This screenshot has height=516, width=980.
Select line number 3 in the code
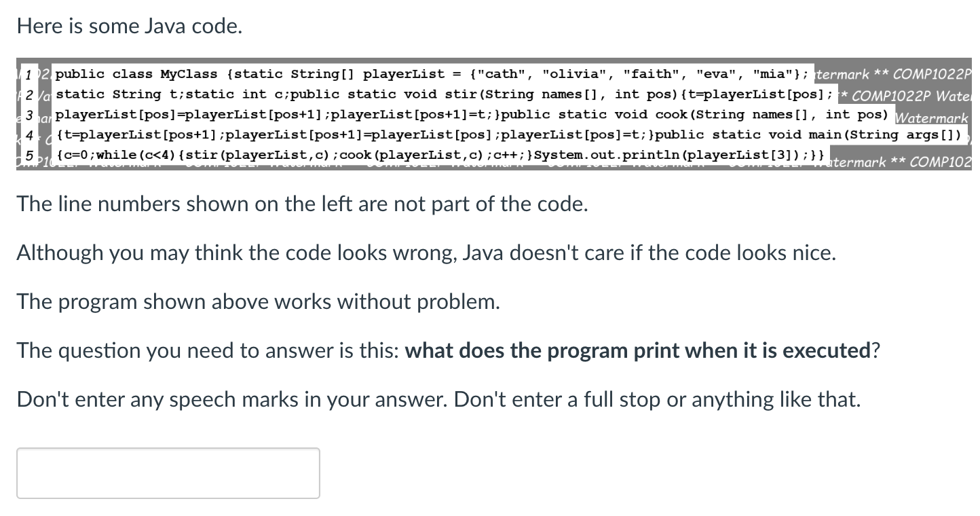click(27, 115)
